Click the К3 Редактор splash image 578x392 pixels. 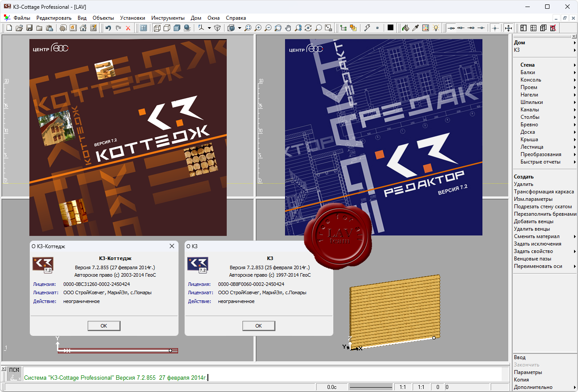coord(384,137)
